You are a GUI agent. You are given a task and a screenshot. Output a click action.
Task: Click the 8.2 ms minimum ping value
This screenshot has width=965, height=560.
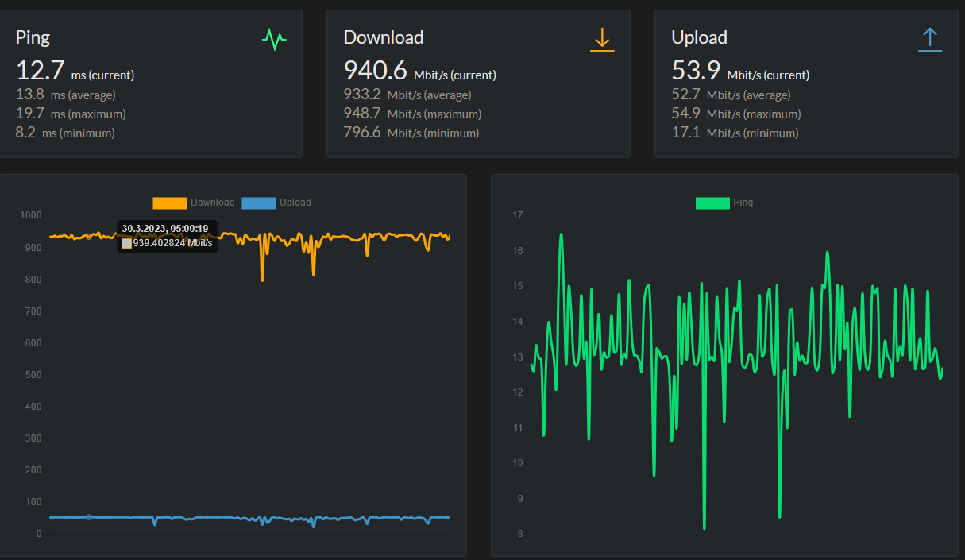coord(65,133)
